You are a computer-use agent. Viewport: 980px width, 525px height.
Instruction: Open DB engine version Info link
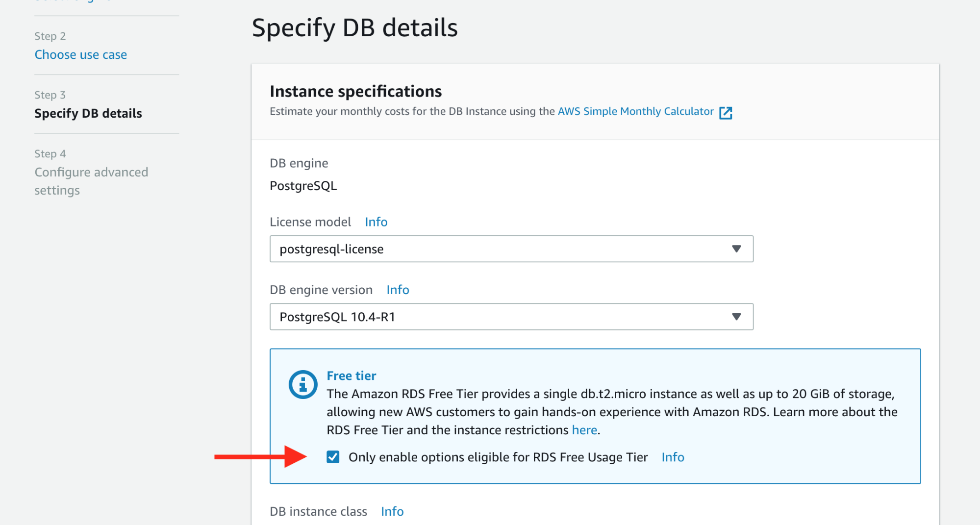point(398,290)
